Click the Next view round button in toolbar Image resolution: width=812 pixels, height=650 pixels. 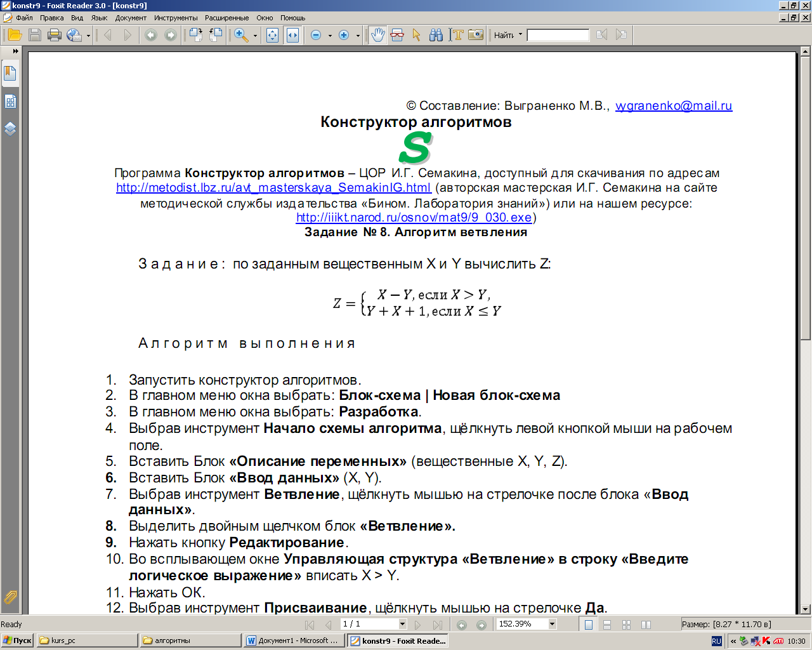click(x=170, y=35)
